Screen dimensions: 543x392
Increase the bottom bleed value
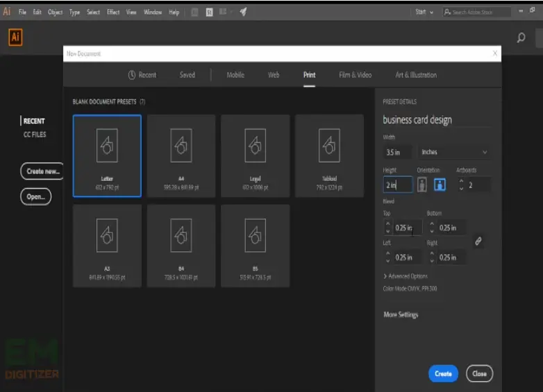click(432, 223)
